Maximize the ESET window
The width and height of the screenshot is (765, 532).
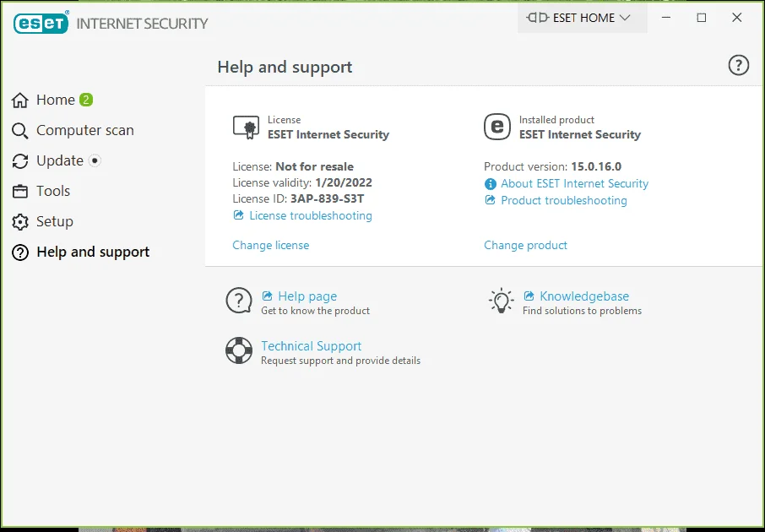pos(702,18)
